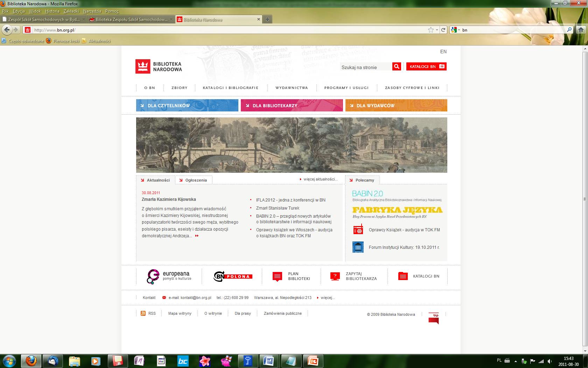Open Zasoby Cyfrowe i Linki navigation item
588x368 pixels.
pos(412,88)
